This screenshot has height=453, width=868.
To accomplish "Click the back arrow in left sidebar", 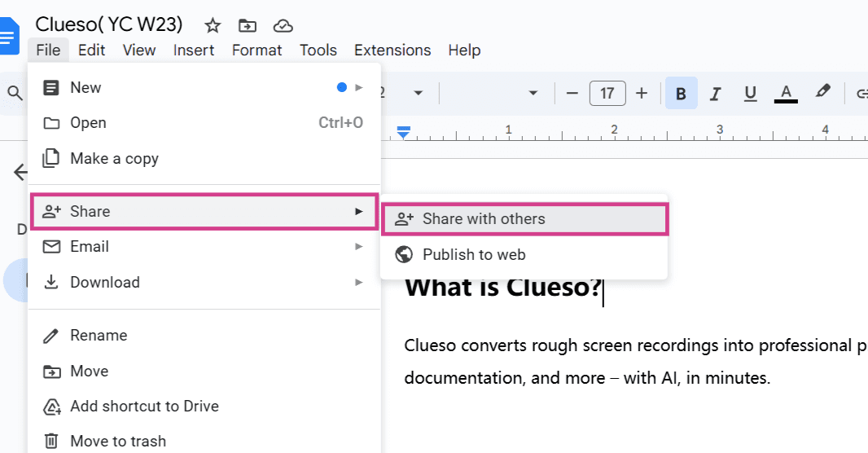I will click(x=21, y=172).
